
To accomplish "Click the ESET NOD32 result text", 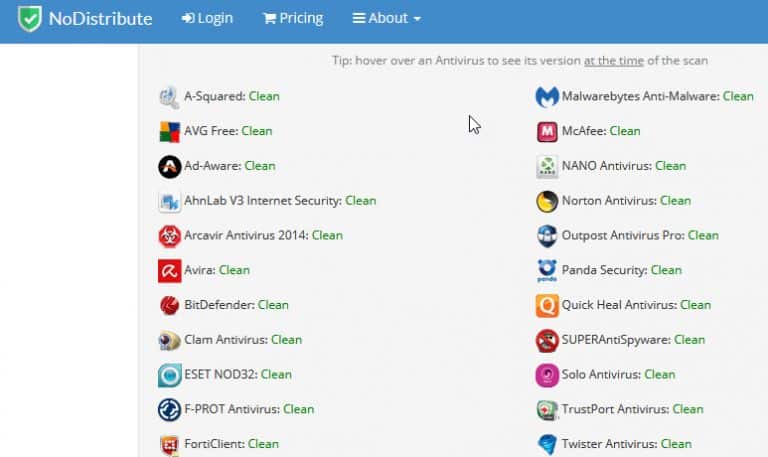I will [x=238, y=374].
